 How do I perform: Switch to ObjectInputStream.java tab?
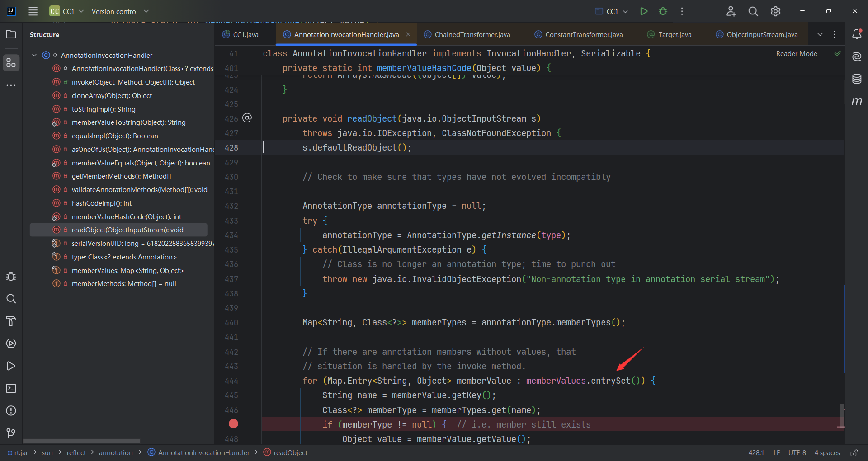click(757, 34)
